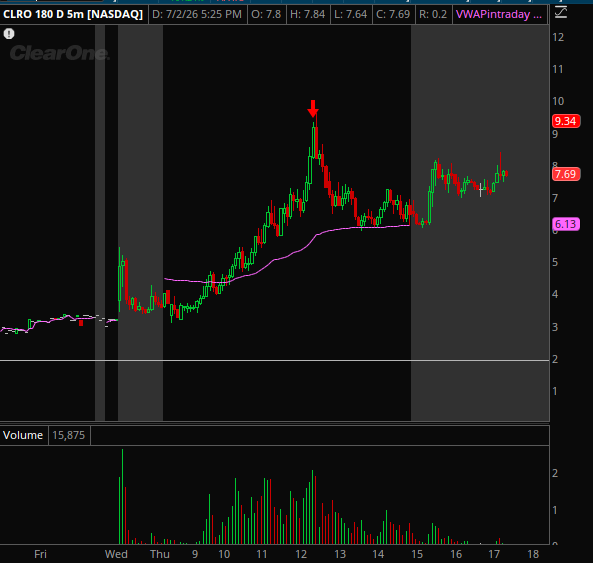Click the 11 price level on price axis
This screenshot has height=563, width=593.
point(558,69)
